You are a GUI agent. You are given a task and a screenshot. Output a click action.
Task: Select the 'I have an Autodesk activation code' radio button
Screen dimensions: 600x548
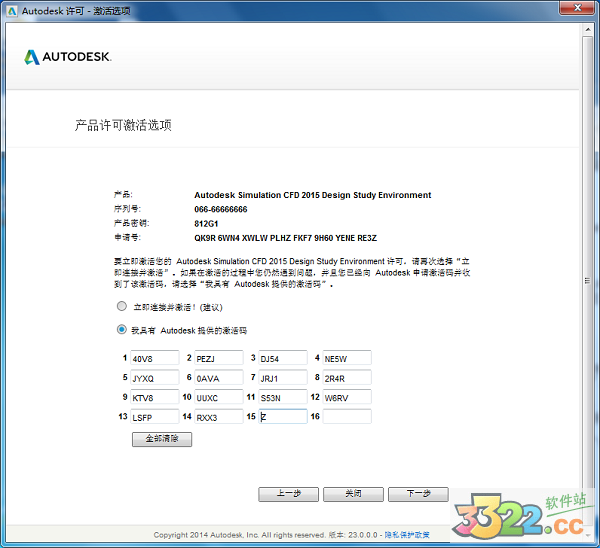pos(122,329)
